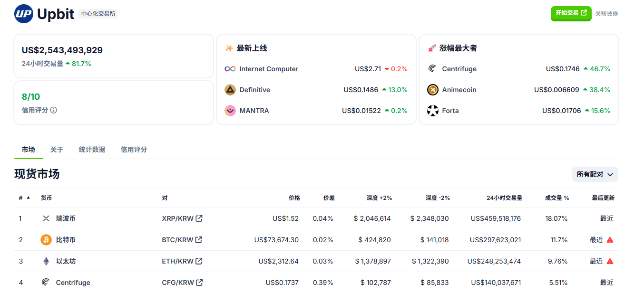This screenshot has width=644, height=293.
Task: Click info icon next to 信用评分
Action: 54,110
